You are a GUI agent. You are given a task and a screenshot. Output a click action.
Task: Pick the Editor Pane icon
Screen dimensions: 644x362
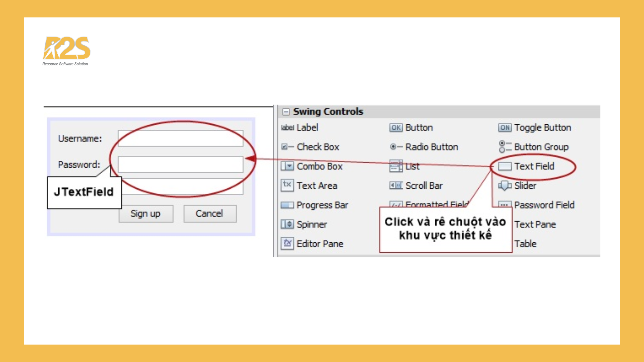[x=287, y=243]
